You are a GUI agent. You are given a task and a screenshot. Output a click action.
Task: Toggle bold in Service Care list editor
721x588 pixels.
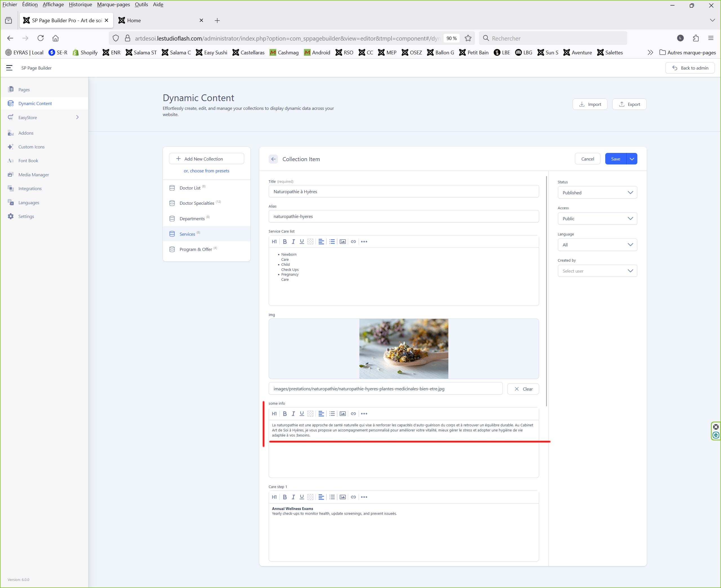[x=285, y=242]
